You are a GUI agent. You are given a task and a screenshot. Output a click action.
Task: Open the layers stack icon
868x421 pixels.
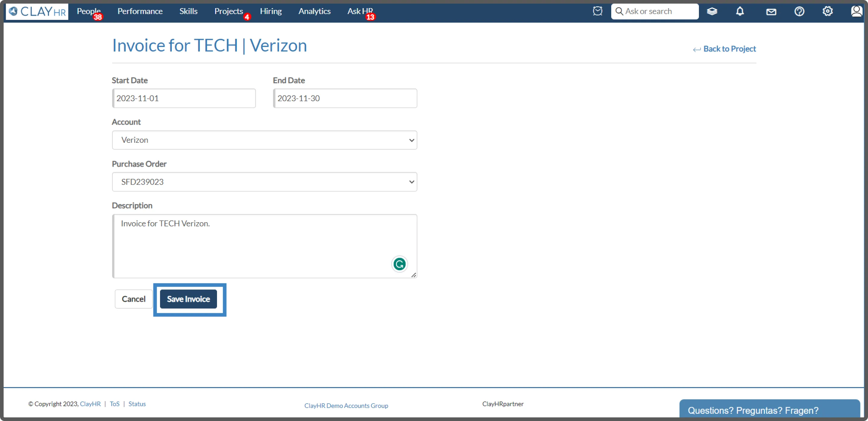pos(712,11)
